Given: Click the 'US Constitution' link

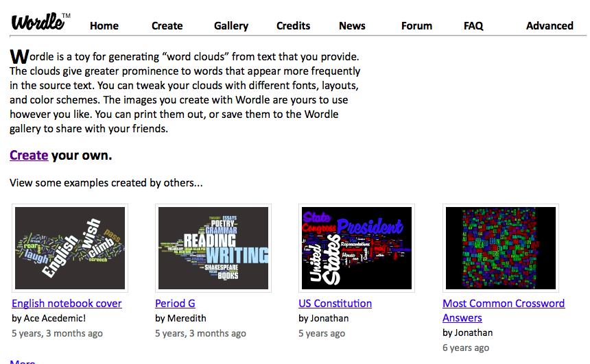Looking at the screenshot, I should [335, 304].
